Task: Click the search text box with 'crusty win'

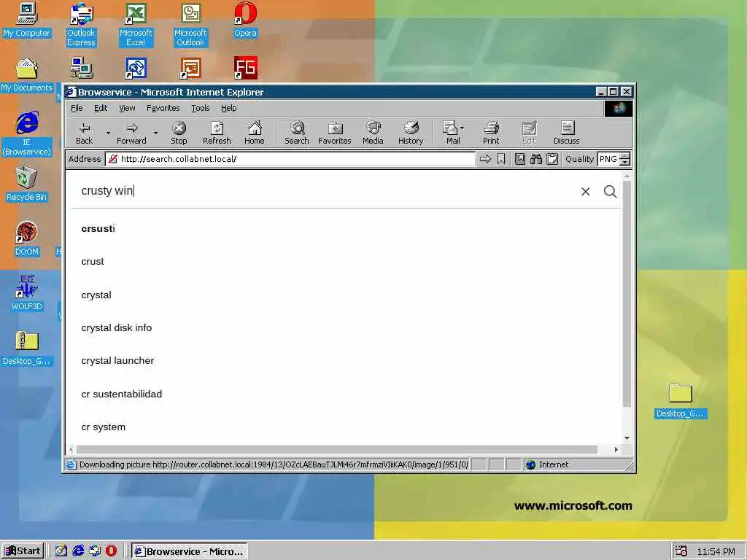Action: 324,191
